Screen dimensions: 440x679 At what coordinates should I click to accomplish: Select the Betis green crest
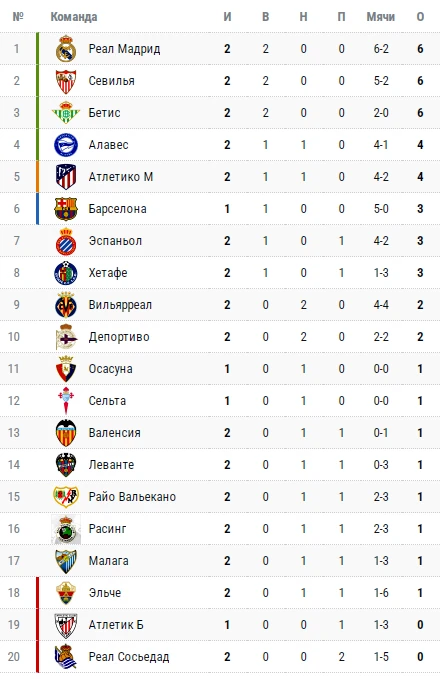coord(66,113)
